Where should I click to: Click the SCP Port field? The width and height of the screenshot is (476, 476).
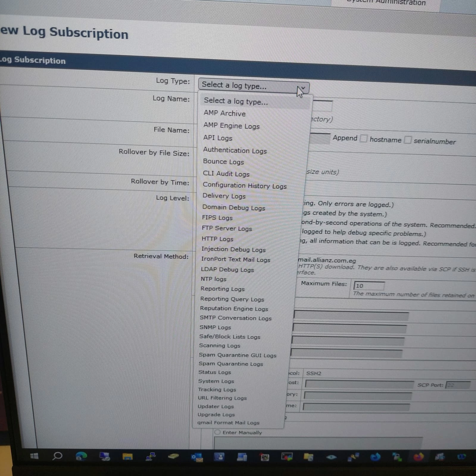pos(458,385)
